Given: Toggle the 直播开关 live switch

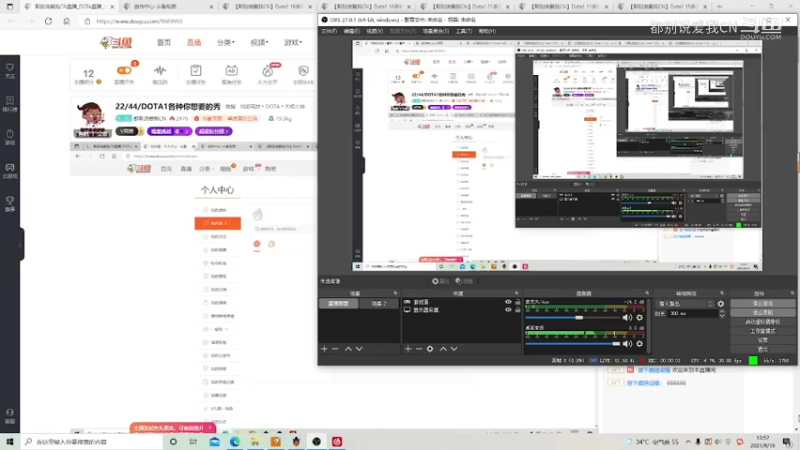Looking at the screenshot, I should coord(124,73).
